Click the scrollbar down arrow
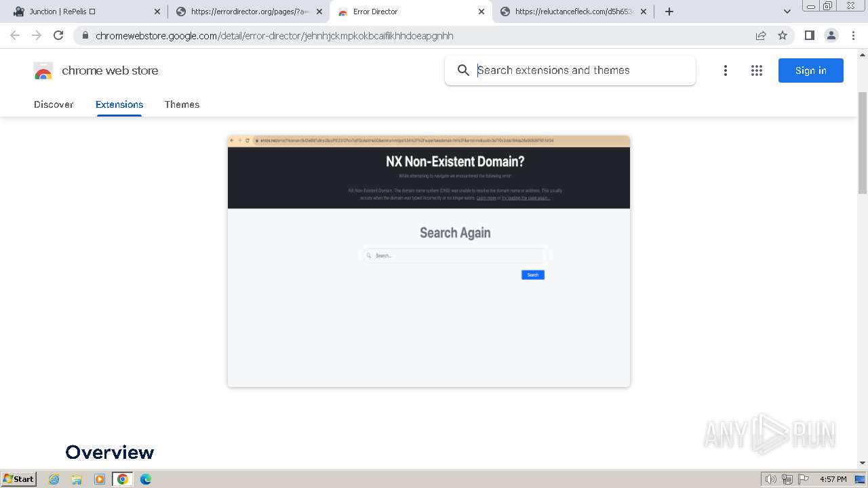The image size is (868, 488). [863, 463]
